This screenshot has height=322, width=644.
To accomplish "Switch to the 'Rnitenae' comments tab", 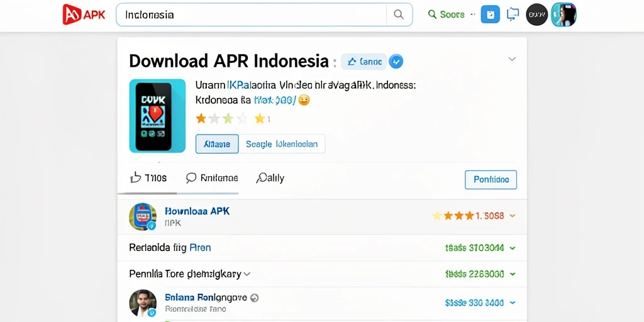I will 212,178.
